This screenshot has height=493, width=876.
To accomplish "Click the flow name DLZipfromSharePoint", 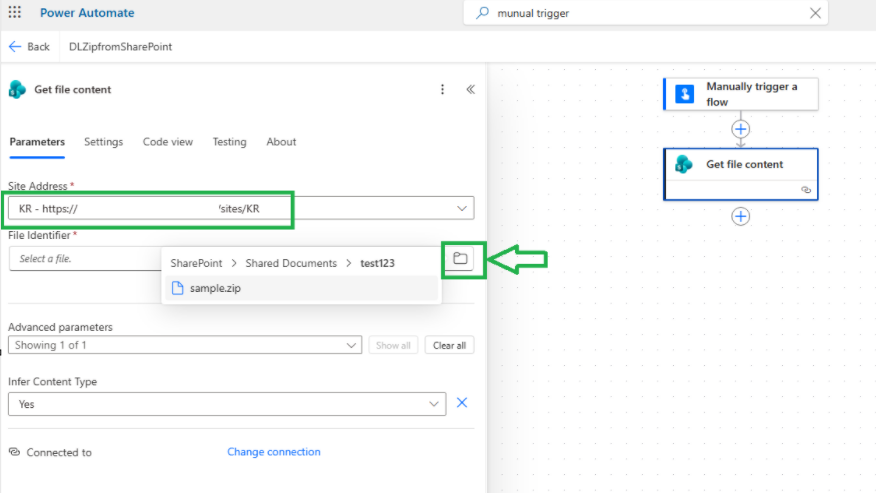I will (120, 47).
